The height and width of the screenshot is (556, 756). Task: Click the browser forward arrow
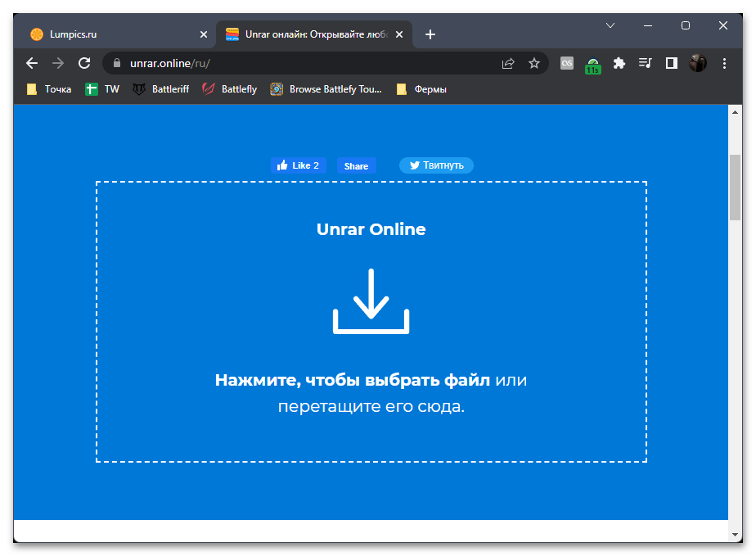click(58, 63)
